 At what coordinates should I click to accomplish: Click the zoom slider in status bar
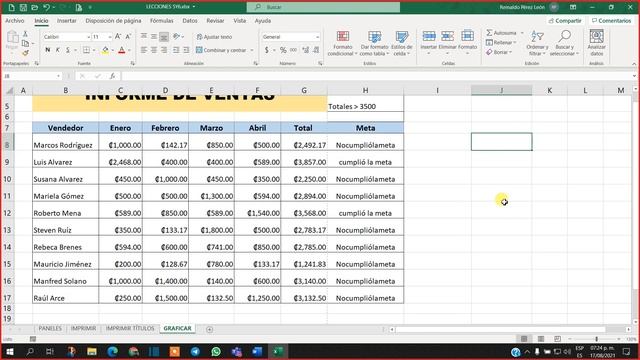coord(596,339)
